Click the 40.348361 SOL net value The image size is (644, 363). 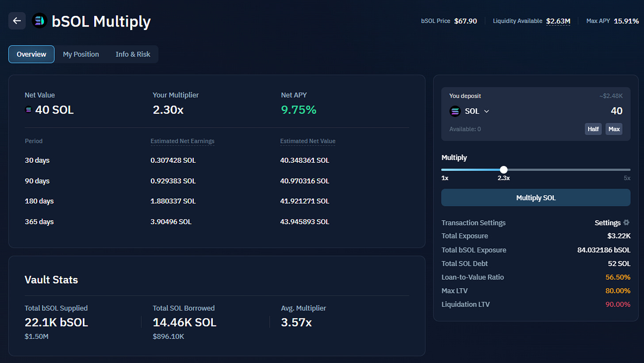[305, 160]
